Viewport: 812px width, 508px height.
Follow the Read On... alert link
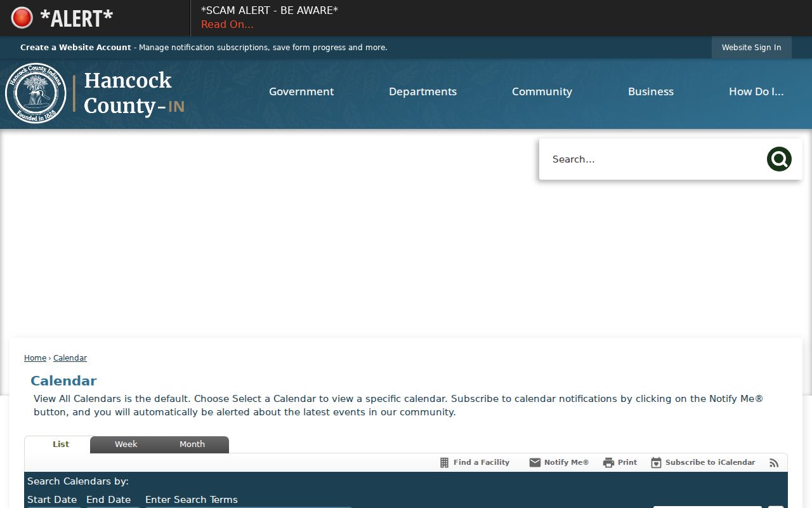coord(227,25)
